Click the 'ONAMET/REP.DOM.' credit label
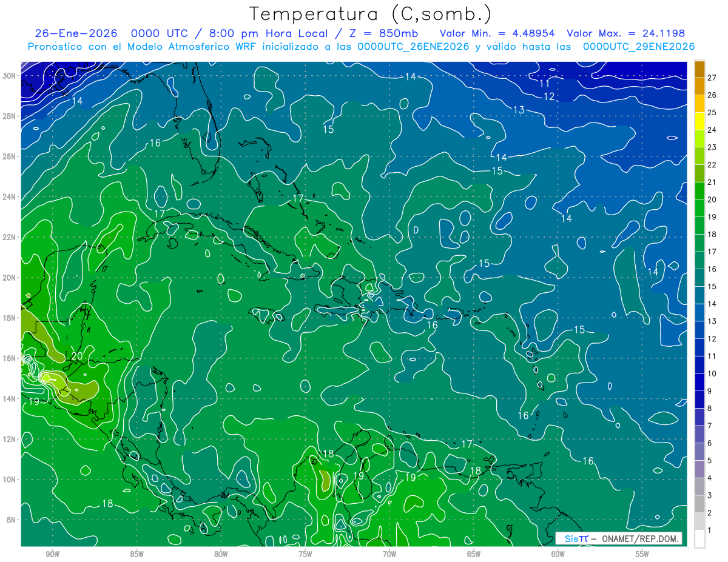728x562 pixels. pos(641,538)
